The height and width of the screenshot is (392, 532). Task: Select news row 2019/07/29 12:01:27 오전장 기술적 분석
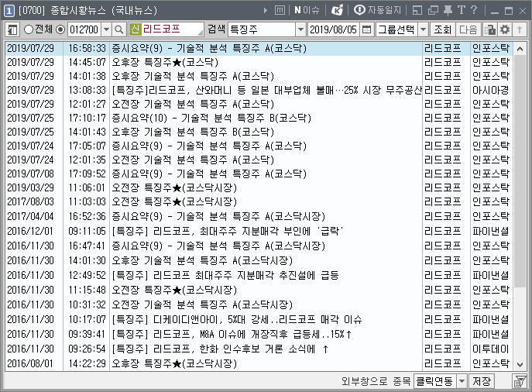tap(259, 104)
